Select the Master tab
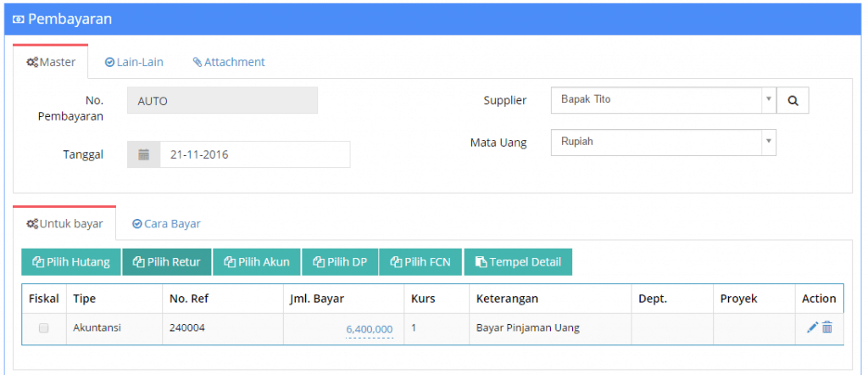This screenshot has width=868, height=375. [50, 62]
